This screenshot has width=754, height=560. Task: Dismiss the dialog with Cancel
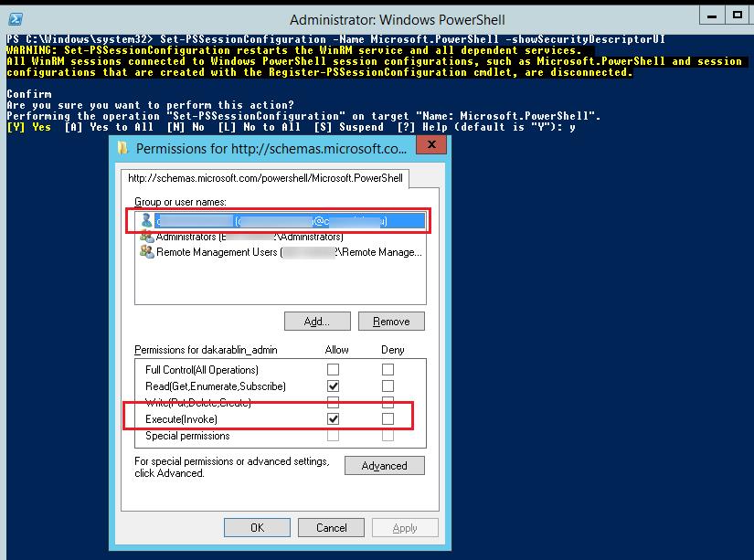(331, 527)
